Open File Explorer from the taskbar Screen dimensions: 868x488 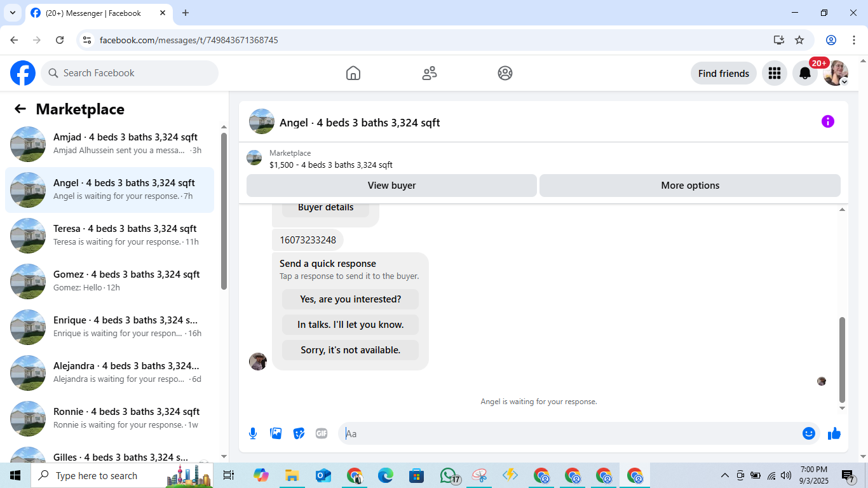(x=292, y=475)
